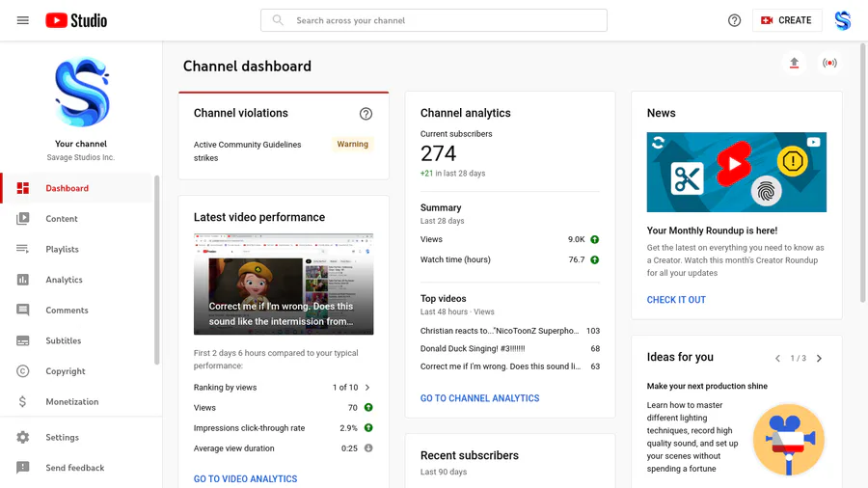Image resolution: width=868 pixels, height=488 pixels.
Task: Open Monetization from the sidebar
Action: pyautogui.click(x=71, y=402)
